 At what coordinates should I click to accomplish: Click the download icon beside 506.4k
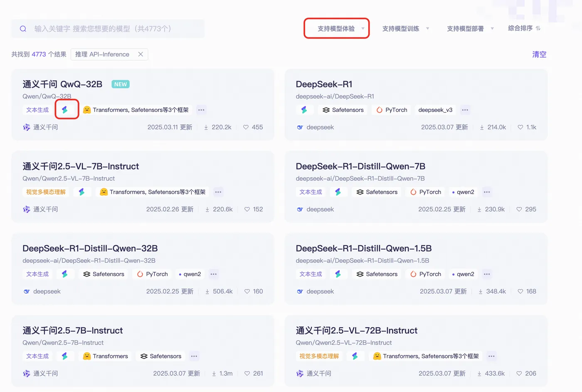click(207, 291)
